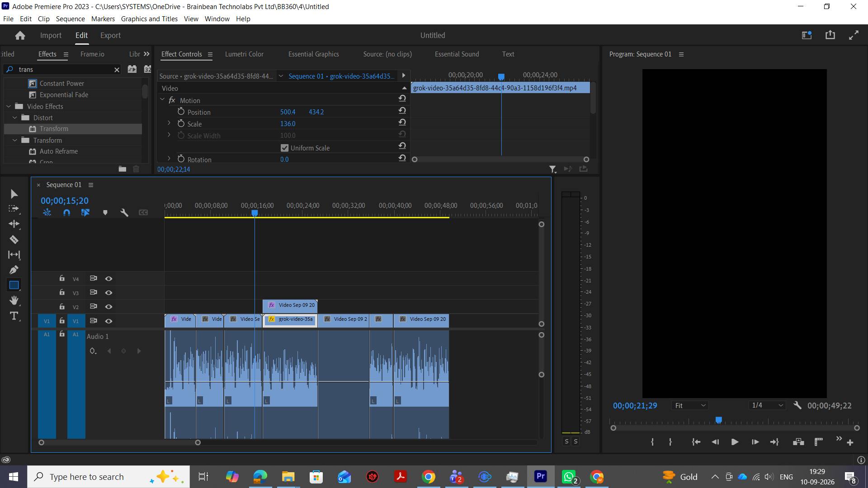
Task: Choose the Type tool
Action: [x=14, y=316]
